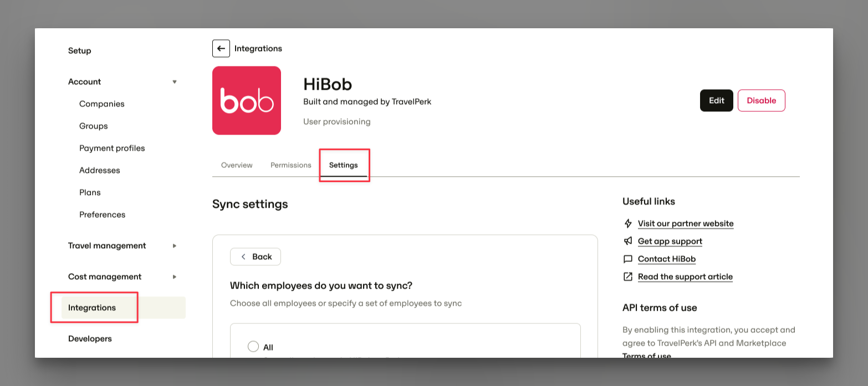This screenshot has height=386, width=868.
Task: Click the User provisioning text
Action: [x=337, y=121]
